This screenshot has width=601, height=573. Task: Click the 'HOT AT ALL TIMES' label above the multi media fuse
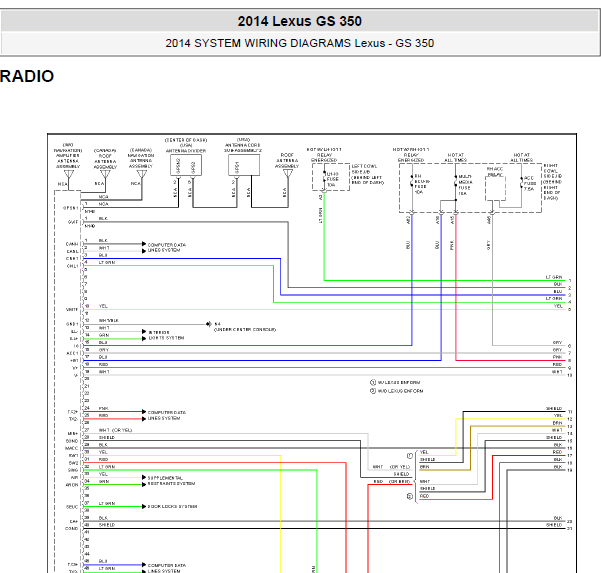[456, 157]
